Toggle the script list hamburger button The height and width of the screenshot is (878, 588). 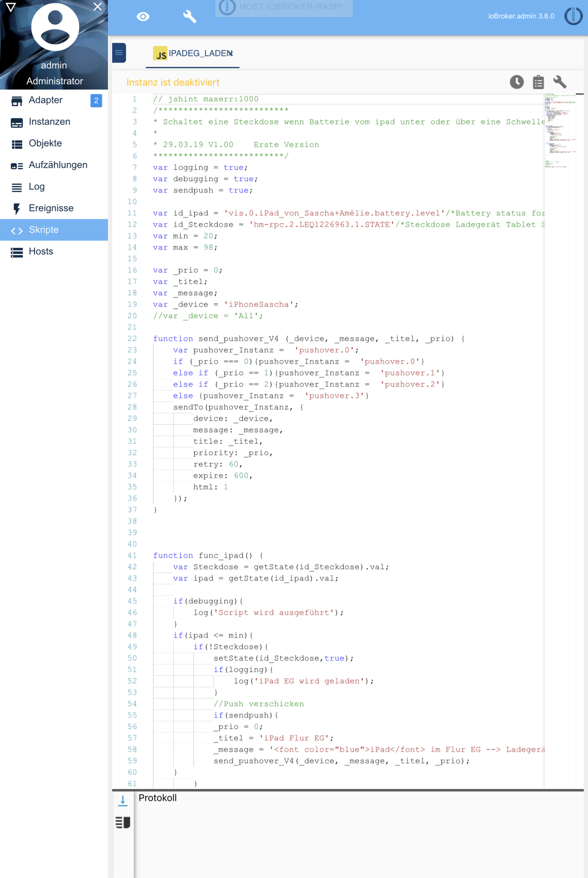point(119,53)
